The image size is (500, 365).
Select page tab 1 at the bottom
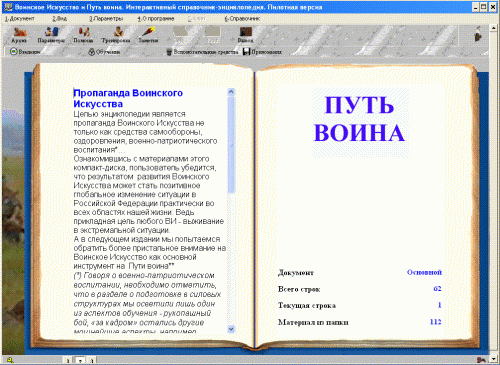[x=68, y=360]
